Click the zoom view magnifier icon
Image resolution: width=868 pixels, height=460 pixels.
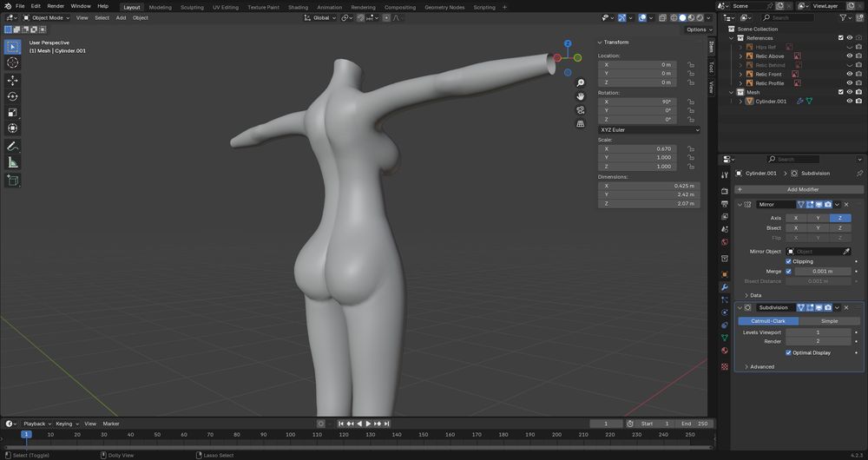[x=580, y=83]
